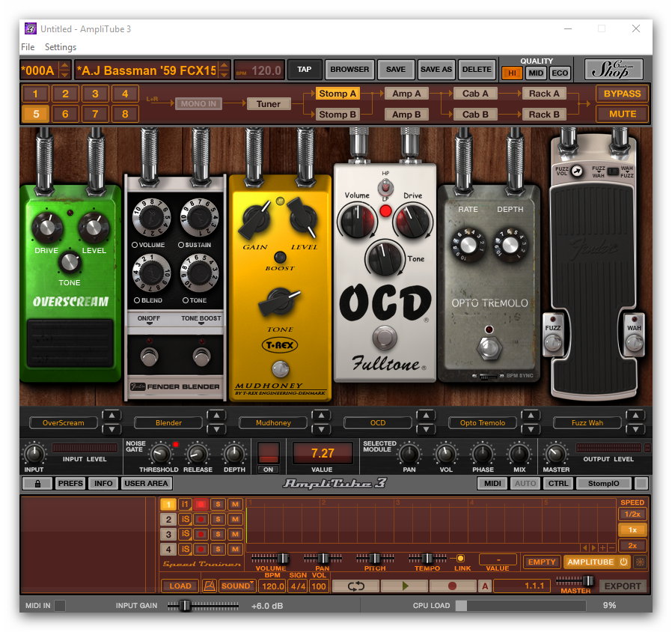Click the Fuzz footswitch on wah pedal
The image size is (672, 632).
[x=552, y=343]
